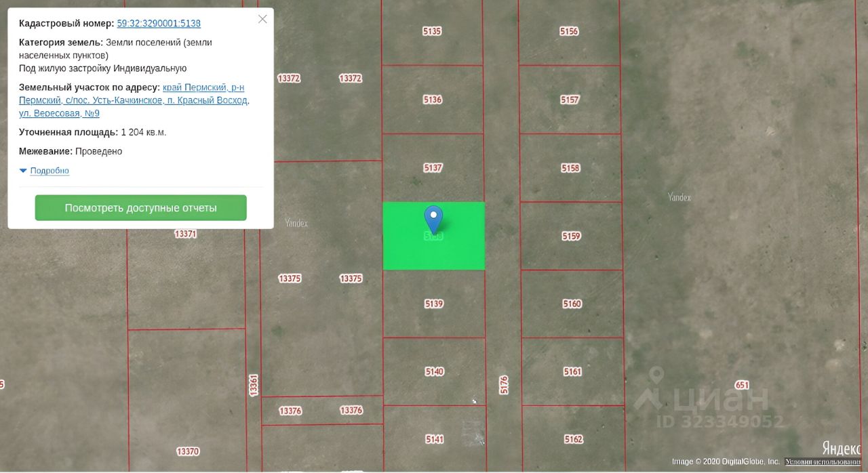868x473 pixels.
Task: Open the parcel address link
Action: pos(134,100)
